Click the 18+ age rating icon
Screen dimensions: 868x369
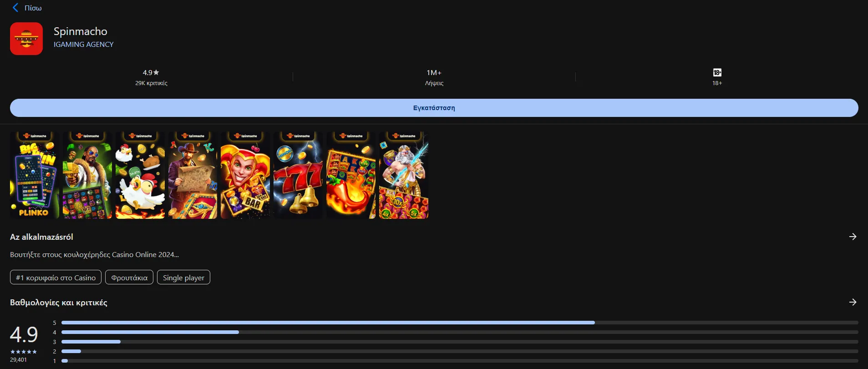(717, 72)
